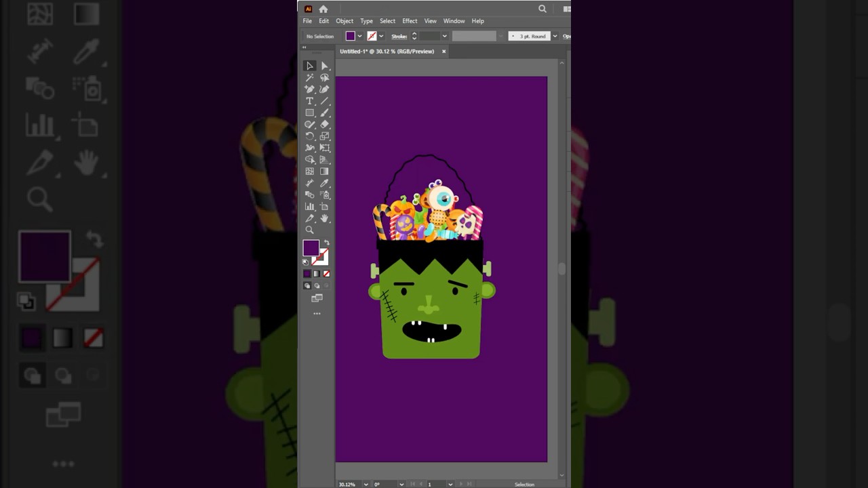Adjust stroke weight stepper arrows
The image size is (868, 488).
pos(414,37)
